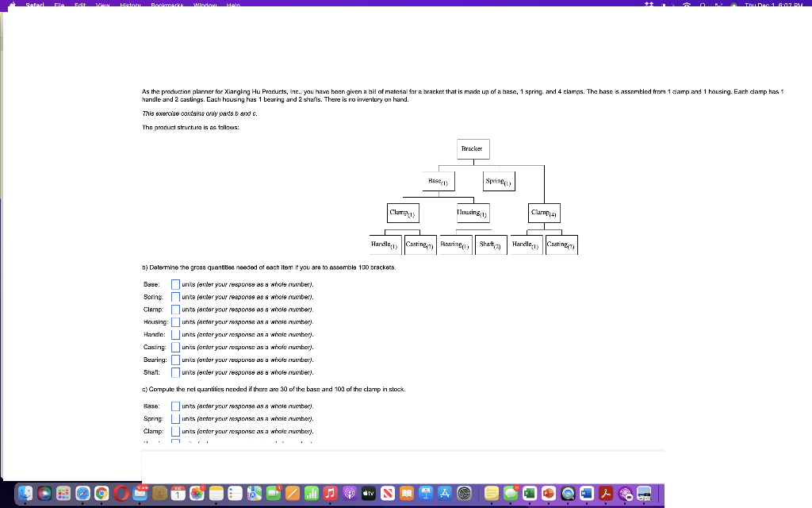Viewport: 812px width, 508px height.
Task: Launch Microsoft Excel from dock
Action: point(529,494)
